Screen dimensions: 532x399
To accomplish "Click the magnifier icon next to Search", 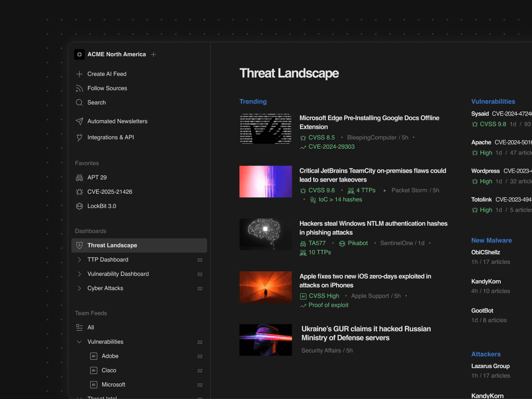I will (79, 103).
